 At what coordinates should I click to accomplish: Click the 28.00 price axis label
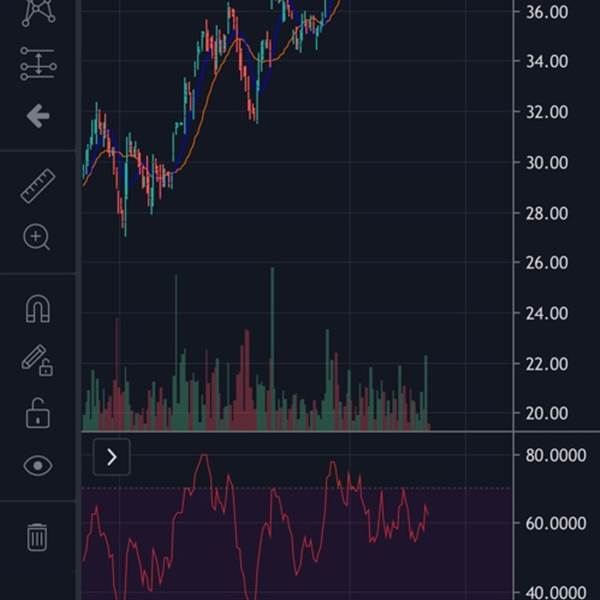[x=547, y=213]
